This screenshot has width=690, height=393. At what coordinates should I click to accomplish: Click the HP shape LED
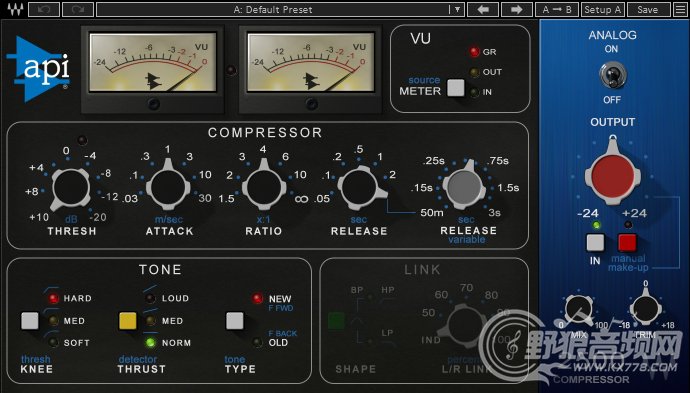coord(371,298)
